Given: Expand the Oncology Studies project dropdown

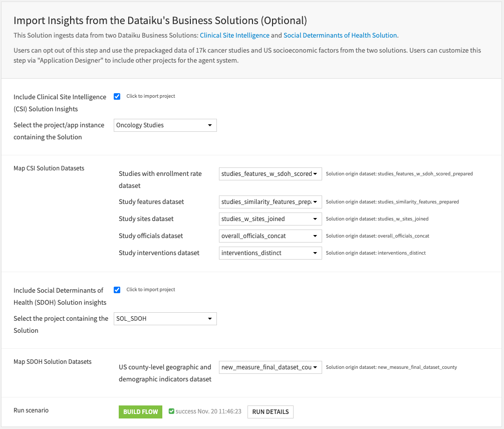Looking at the screenshot, I should (x=165, y=125).
